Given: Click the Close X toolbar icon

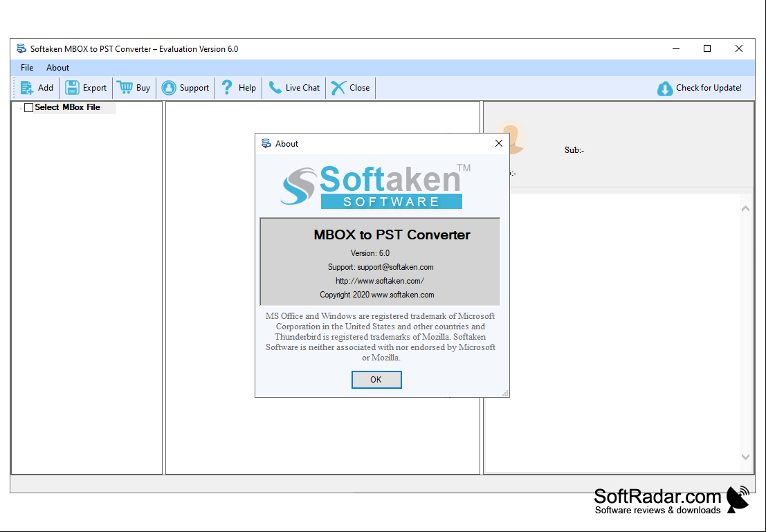Looking at the screenshot, I should tap(338, 88).
